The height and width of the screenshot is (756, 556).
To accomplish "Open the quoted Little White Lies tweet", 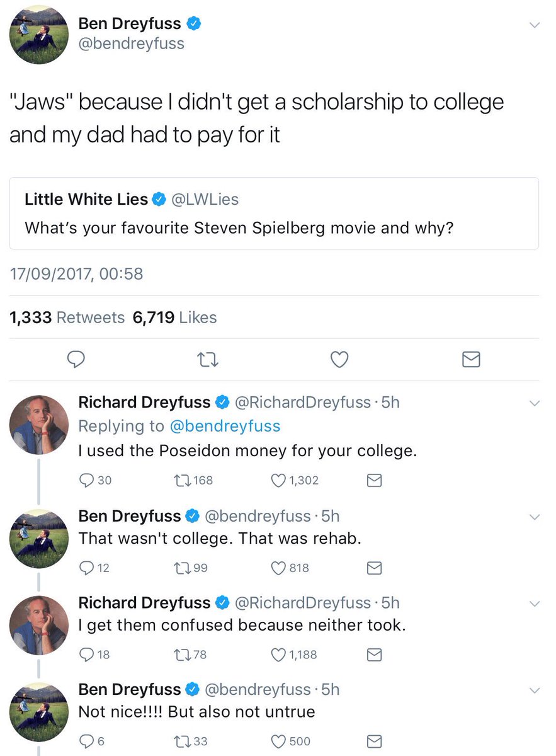I will click(274, 214).
